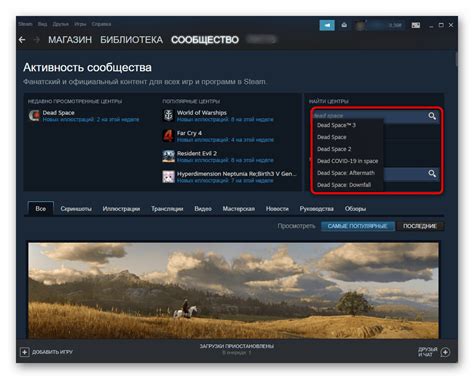Sort by ПОСЛЕДНИЕ
The image size is (474, 379).
tap(420, 226)
